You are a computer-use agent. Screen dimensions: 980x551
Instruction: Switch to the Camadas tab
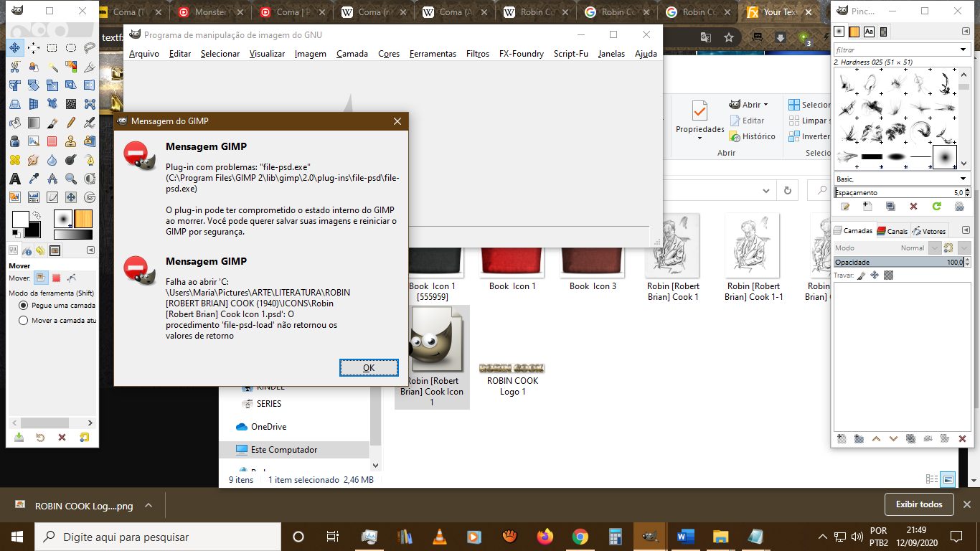point(853,231)
